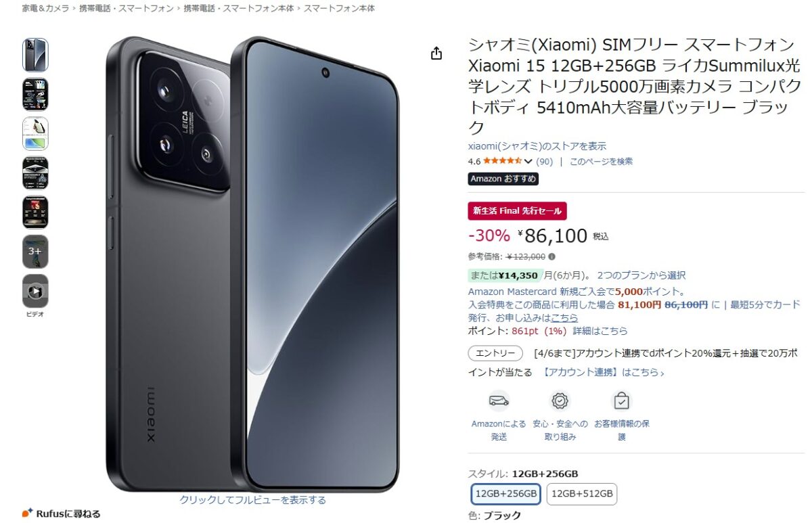Click クリックしてフルビューを表示する under image

coord(252,500)
